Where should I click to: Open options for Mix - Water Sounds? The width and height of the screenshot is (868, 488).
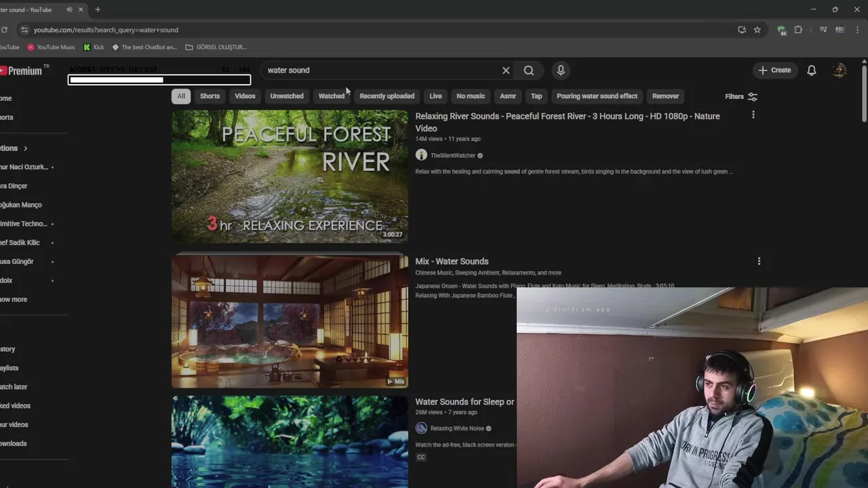[x=759, y=261]
